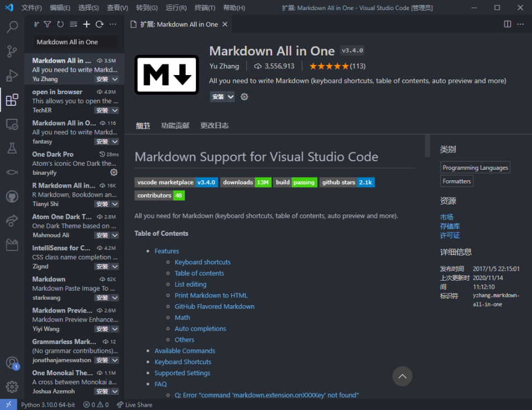Install the open in browser extension
532x410 pixels.
pyautogui.click(x=102, y=110)
